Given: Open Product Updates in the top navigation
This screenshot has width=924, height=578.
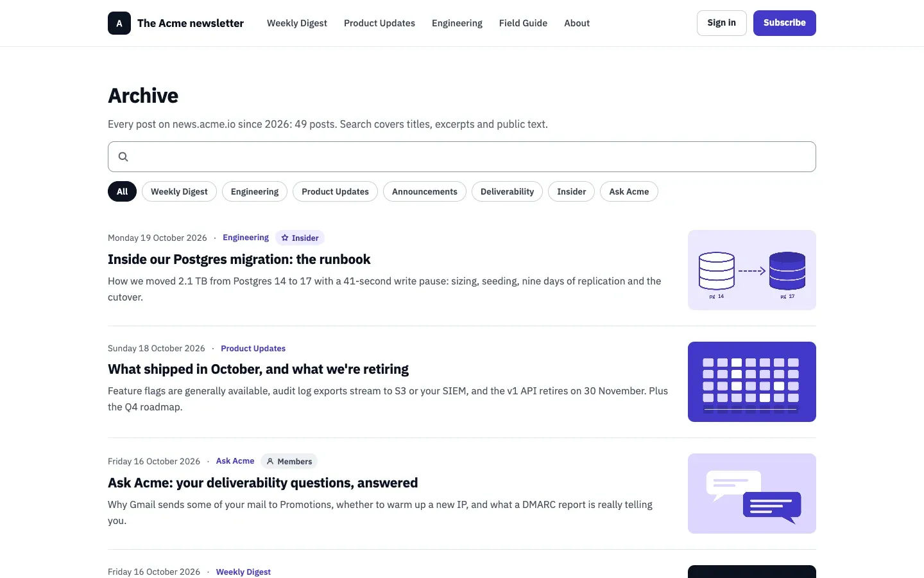Looking at the screenshot, I should pos(379,23).
